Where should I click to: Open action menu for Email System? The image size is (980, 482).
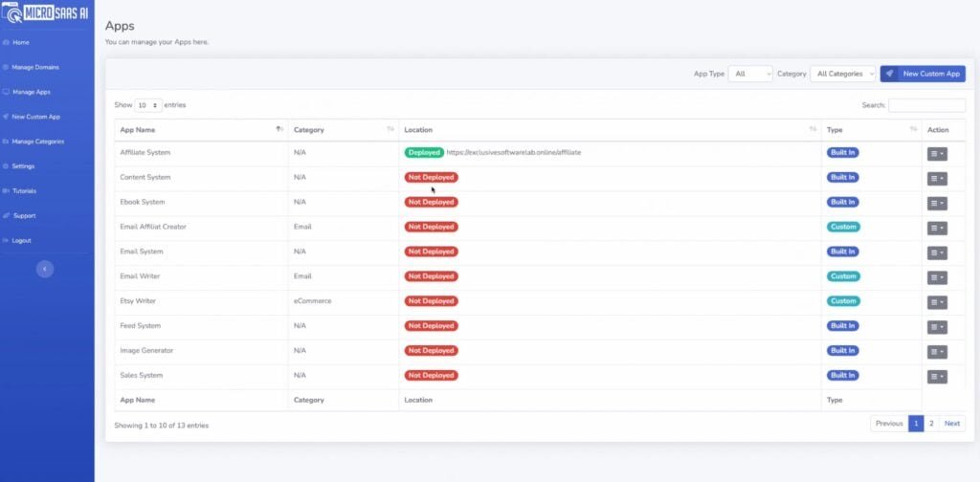click(x=937, y=252)
